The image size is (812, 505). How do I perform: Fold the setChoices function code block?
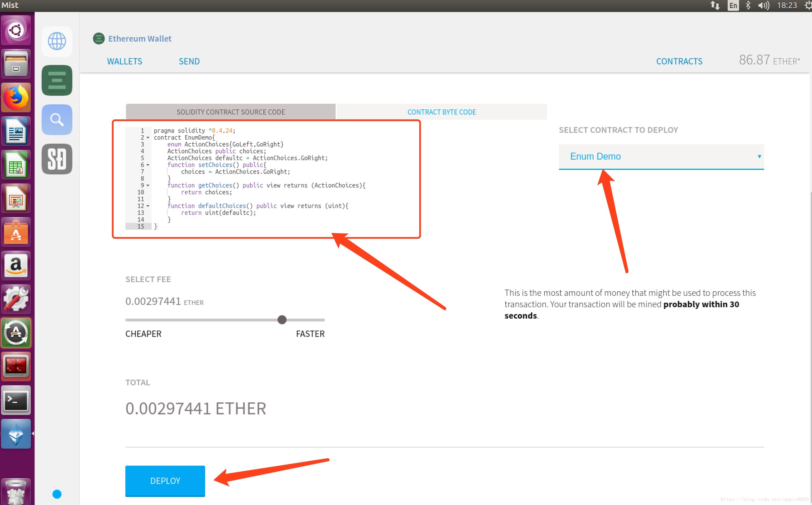click(148, 165)
